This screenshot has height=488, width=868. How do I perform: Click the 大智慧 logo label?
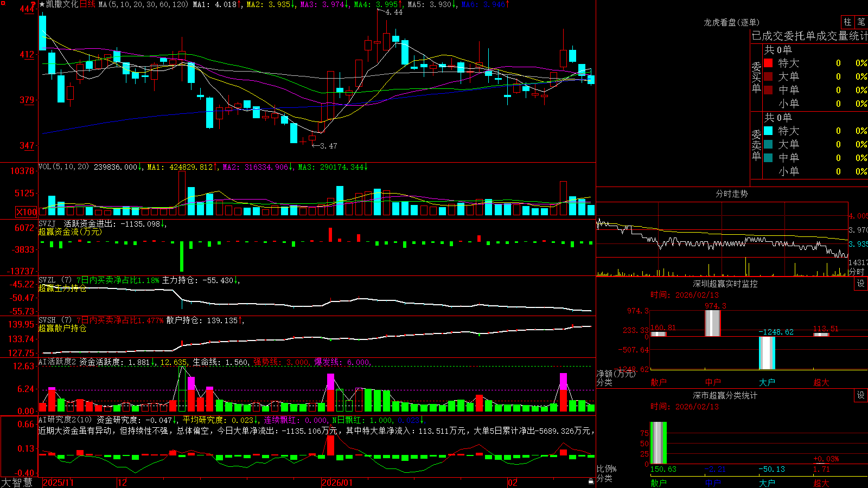click(x=17, y=483)
